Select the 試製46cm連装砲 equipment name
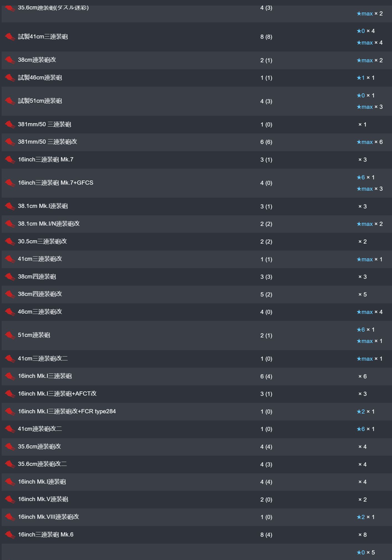The width and height of the screenshot is (392, 560). pos(40,78)
